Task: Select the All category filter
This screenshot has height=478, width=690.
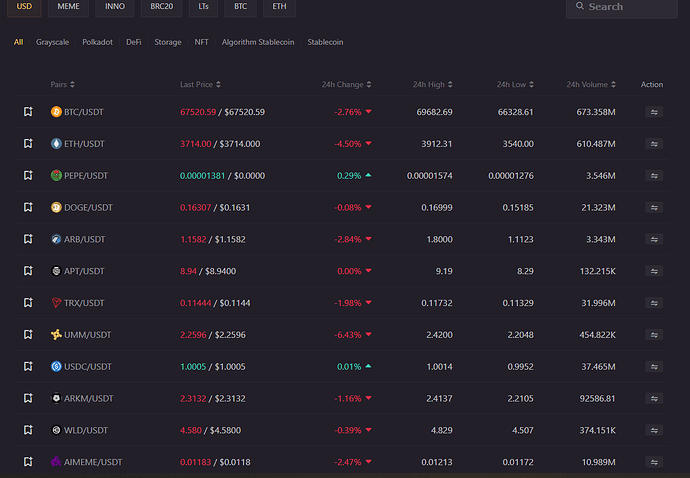Action: click(18, 42)
